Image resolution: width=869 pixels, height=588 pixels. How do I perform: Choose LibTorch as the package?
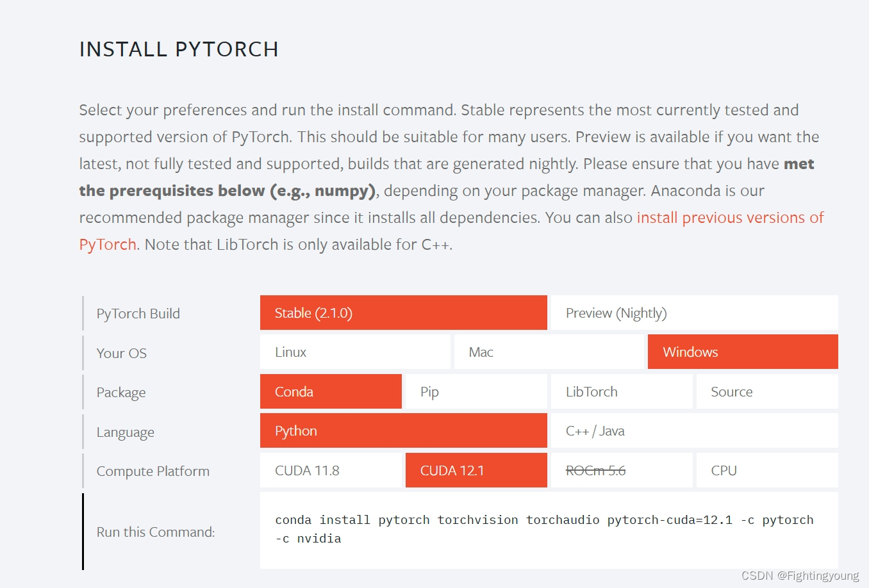point(621,391)
